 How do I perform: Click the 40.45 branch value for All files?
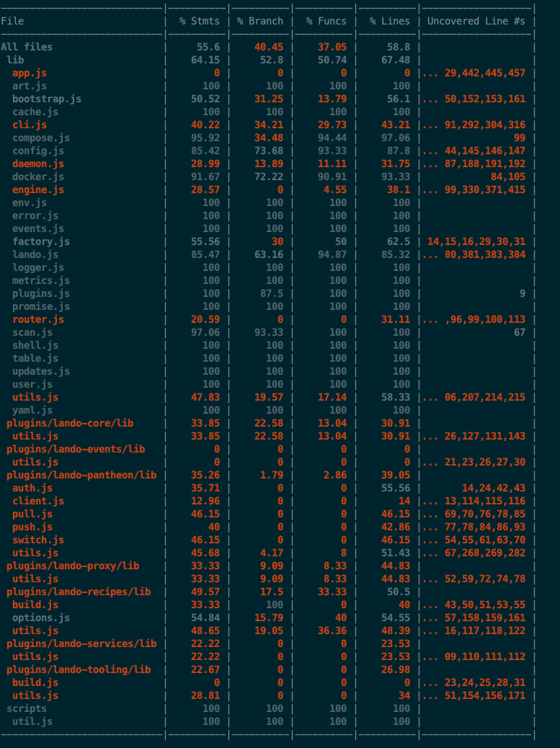[269, 47]
